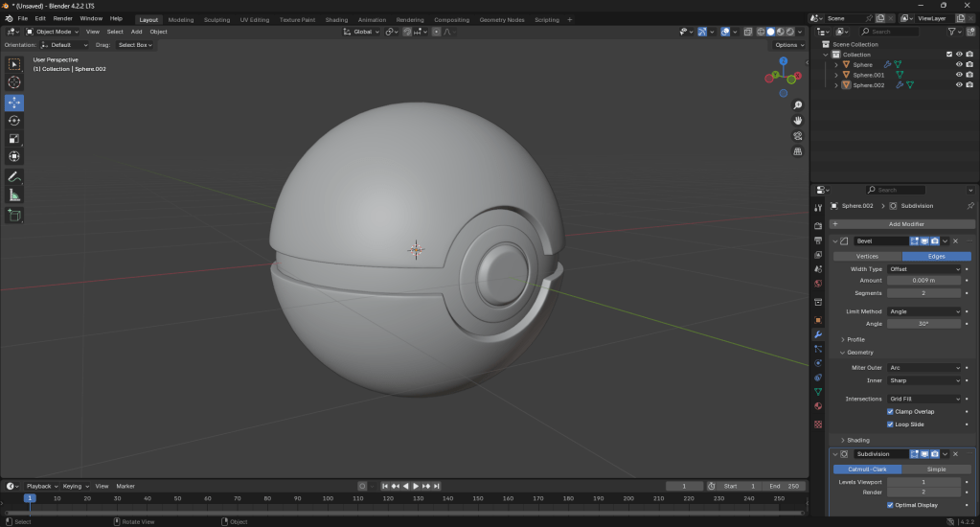Switch bevel mode to Vertices
The image size is (980, 527).
click(x=866, y=256)
